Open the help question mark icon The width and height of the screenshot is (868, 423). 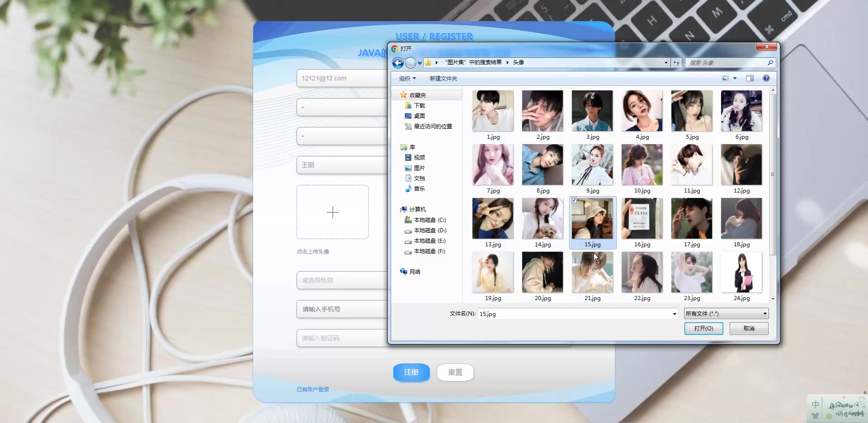point(766,78)
